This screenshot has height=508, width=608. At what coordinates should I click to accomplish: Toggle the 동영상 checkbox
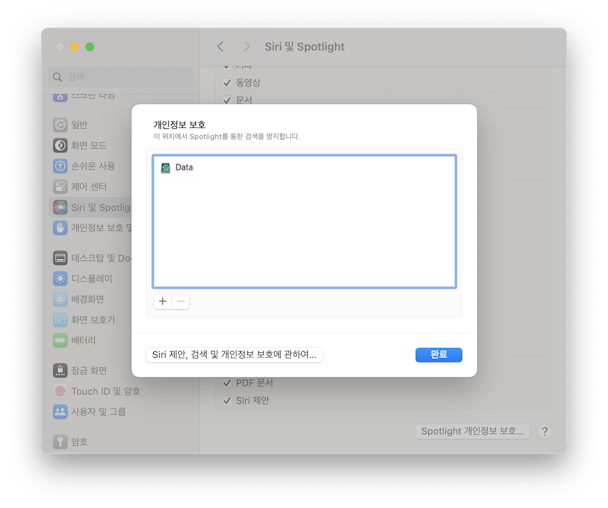[x=227, y=83]
